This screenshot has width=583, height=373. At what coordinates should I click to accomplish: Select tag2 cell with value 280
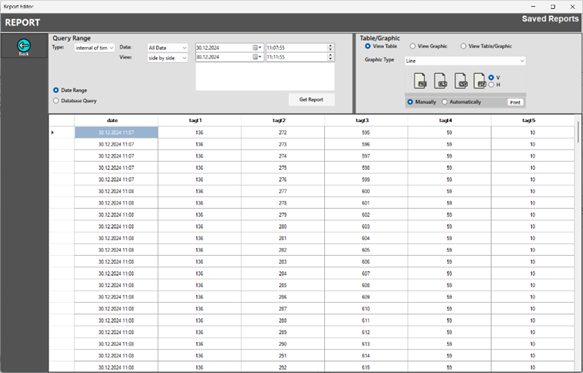click(283, 226)
